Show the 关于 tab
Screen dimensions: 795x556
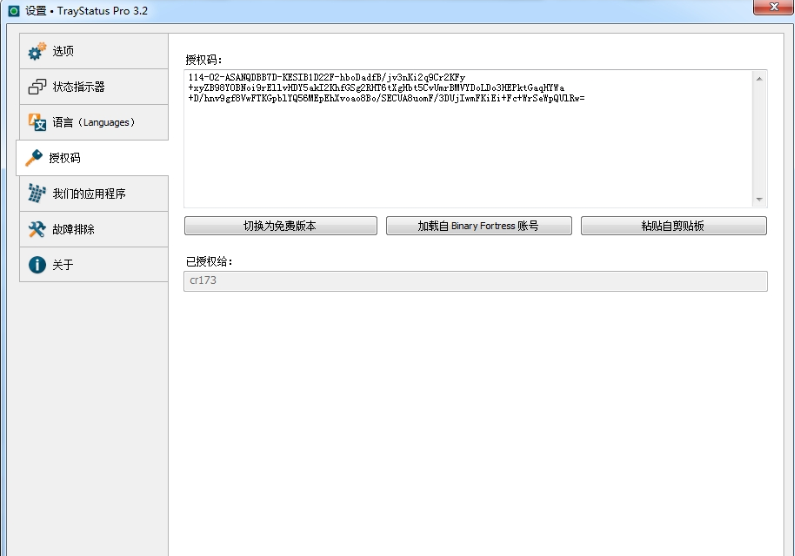[94, 265]
